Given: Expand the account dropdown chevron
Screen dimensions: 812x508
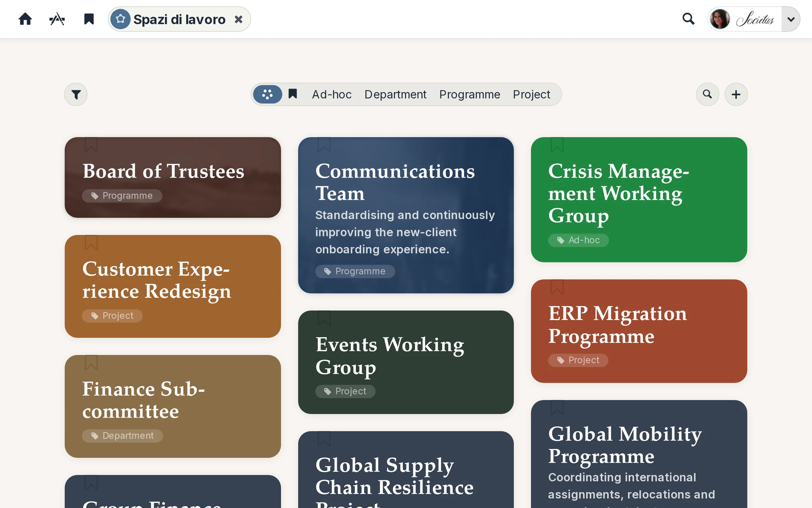Looking at the screenshot, I should (x=790, y=19).
